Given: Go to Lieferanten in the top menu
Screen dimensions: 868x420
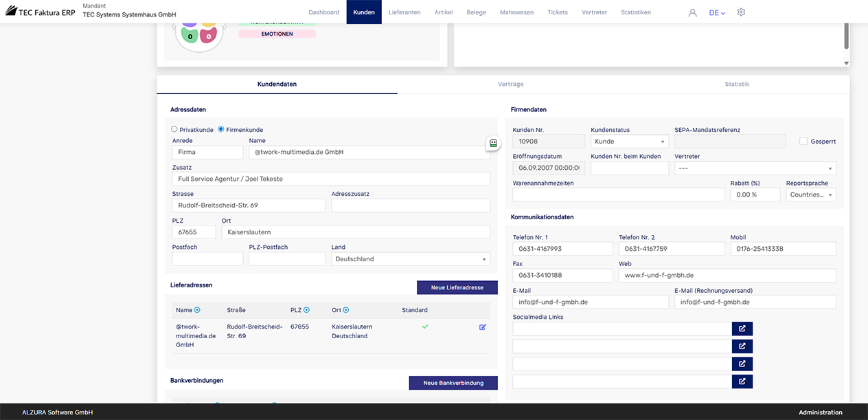Looking at the screenshot, I should tap(404, 12).
